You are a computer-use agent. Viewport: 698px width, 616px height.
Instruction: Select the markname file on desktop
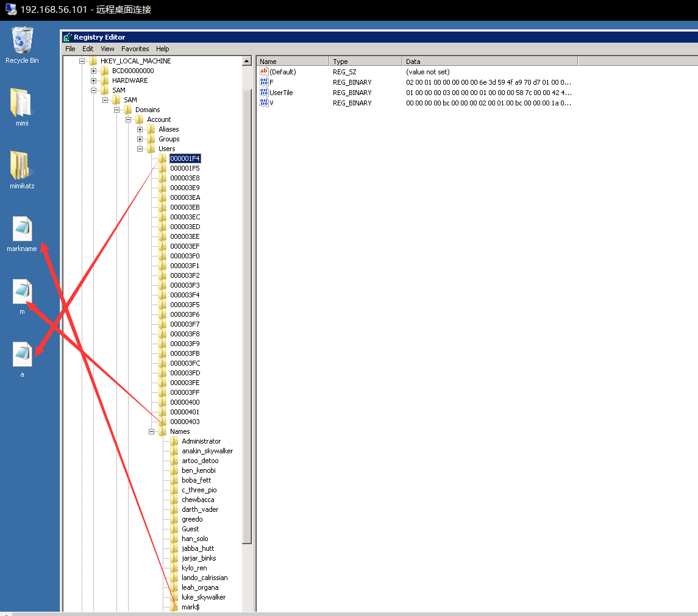pyautogui.click(x=22, y=234)
